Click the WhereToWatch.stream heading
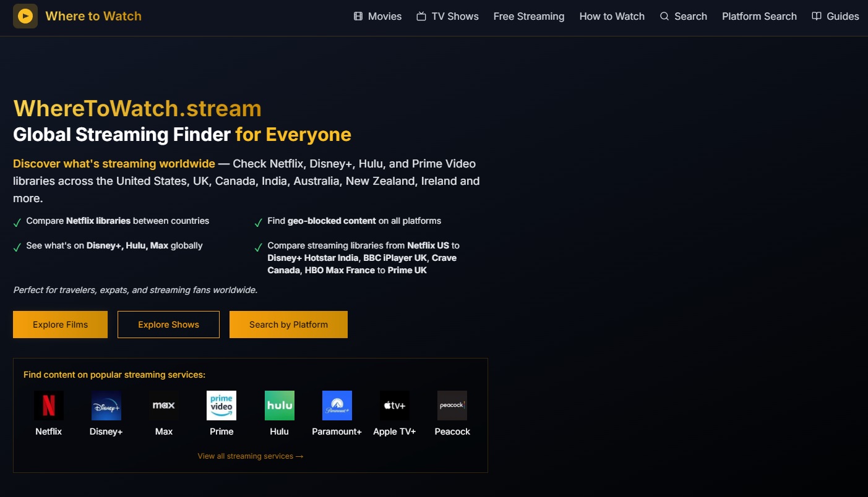Viewport: 868px width, 497px height. [x=137, y=109]
